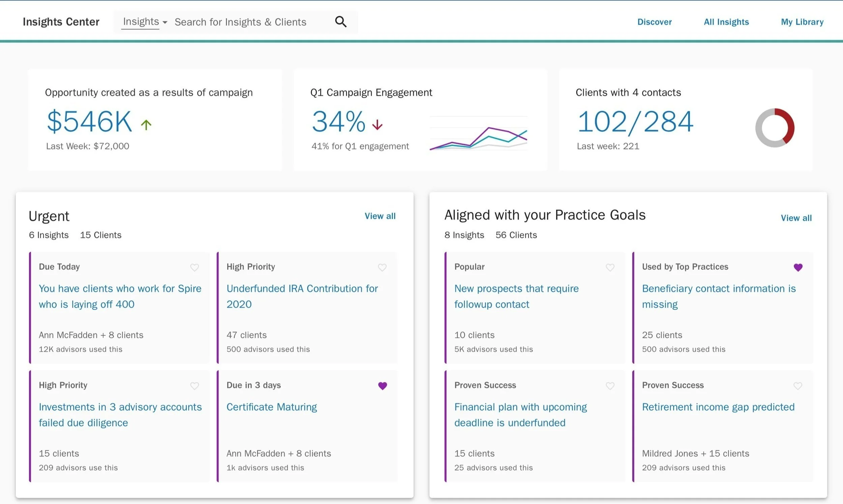Favorite the Underfunded IRA Contribution heart

382,267
